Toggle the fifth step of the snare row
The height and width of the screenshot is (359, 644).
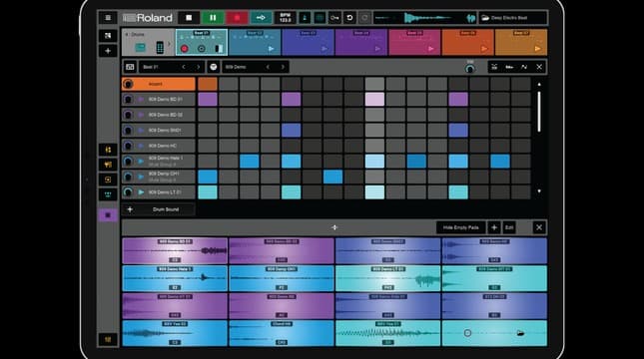tap(291, 130)
